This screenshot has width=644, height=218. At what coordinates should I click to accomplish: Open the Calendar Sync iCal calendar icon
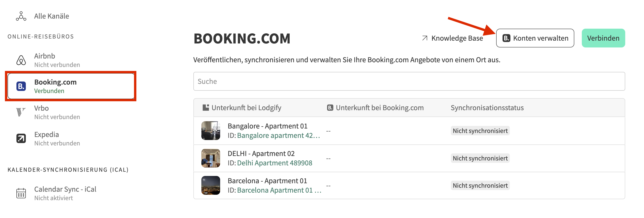point(21,193)
